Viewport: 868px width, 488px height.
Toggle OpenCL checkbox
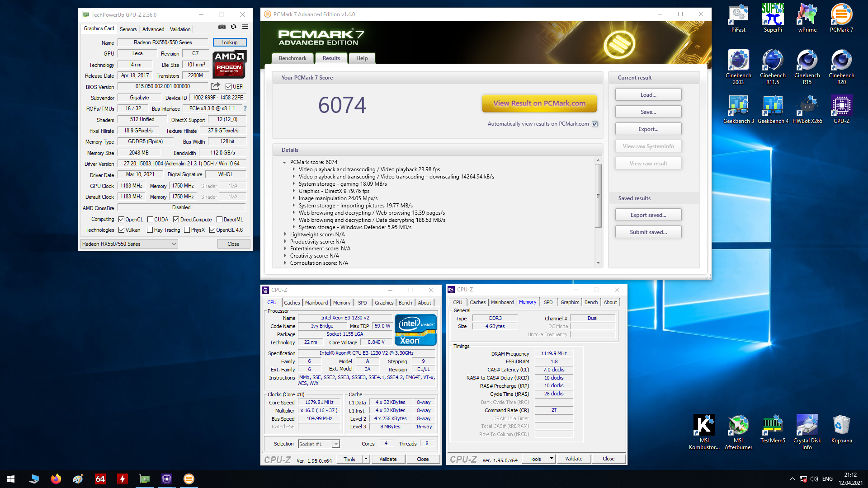121,220
